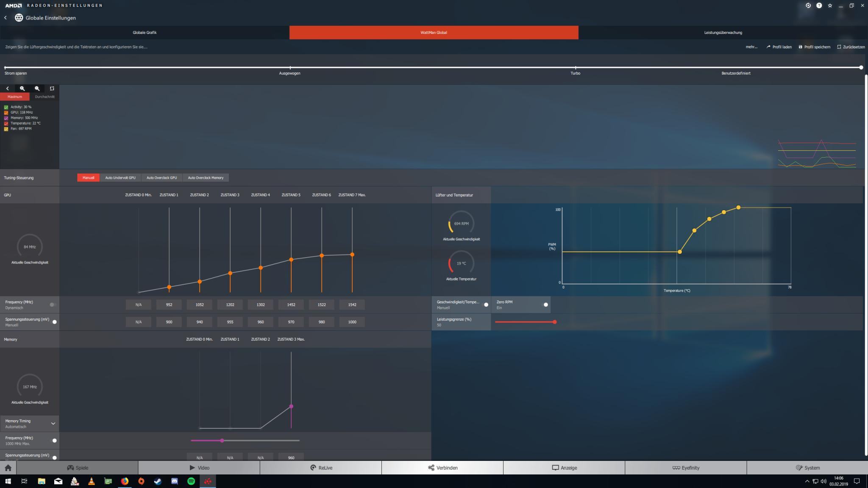Switch to the Leistungsüberwachung tab
868x488 pixels.
pos(723,33)
